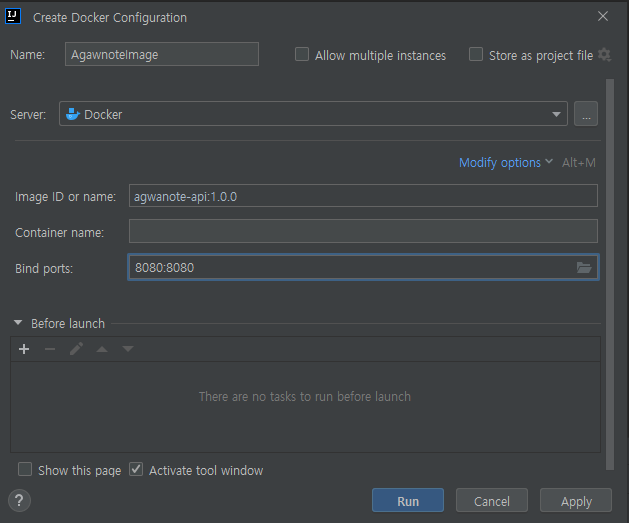Click the Run button
This screenshot has width=629, height=523.
pyautogui.click(x=408, y=500)
